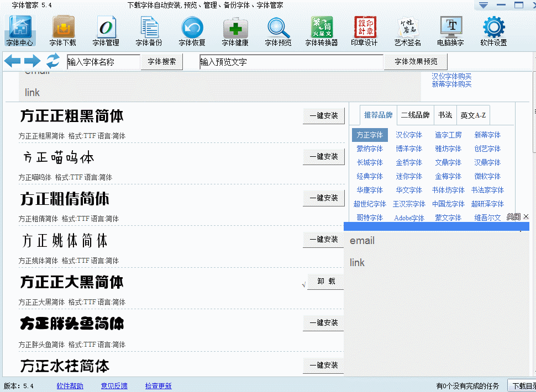This screenshot has height=392, width=536.
Task: Select the 蒙纳字体 brand
Action: tap(370, 149)
